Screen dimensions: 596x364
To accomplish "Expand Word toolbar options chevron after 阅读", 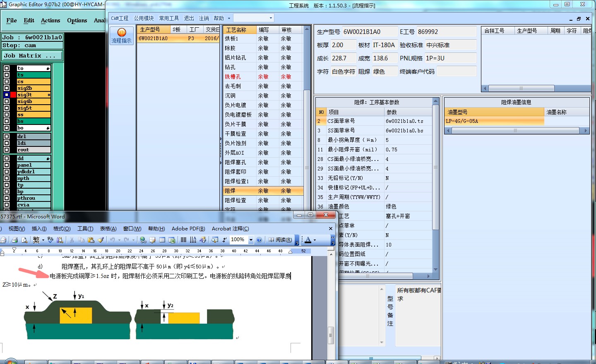I will [297, 240].
